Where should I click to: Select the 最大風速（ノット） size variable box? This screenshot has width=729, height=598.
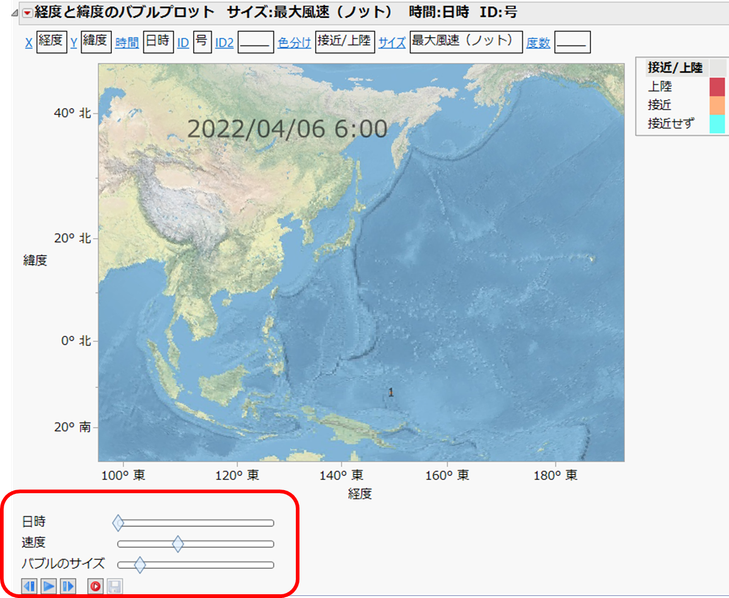coord(466,42)
